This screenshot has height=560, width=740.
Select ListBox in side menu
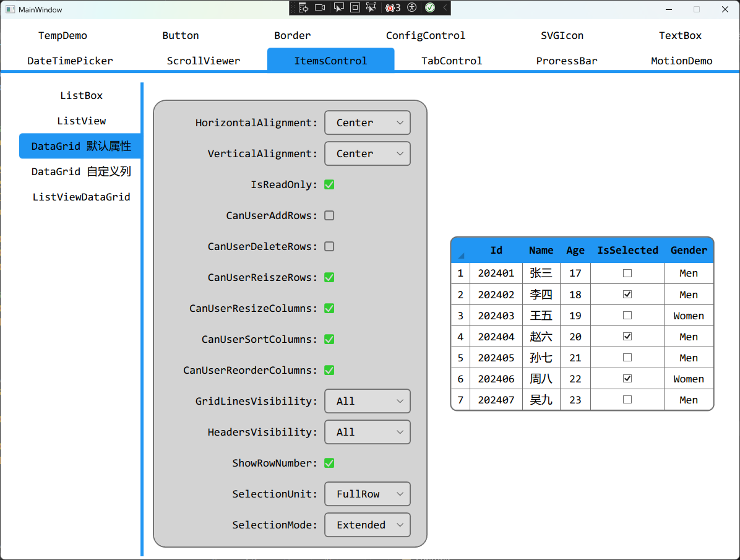[x=81, y=95]
